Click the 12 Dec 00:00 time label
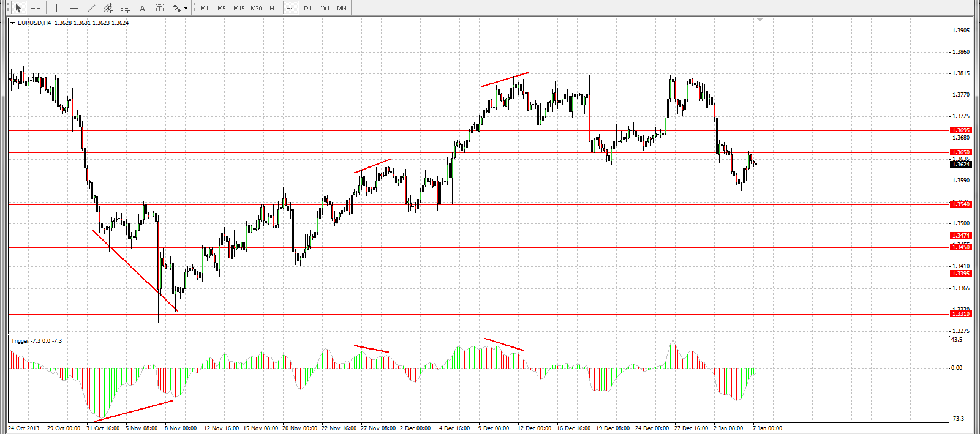Image resolution: width=980 pixels, height=434 pixels. 534,428
